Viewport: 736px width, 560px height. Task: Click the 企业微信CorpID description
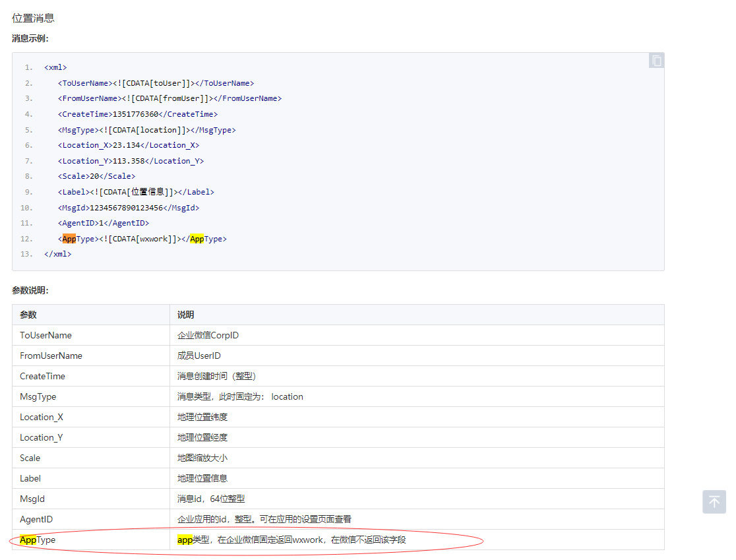click(208, 335)
